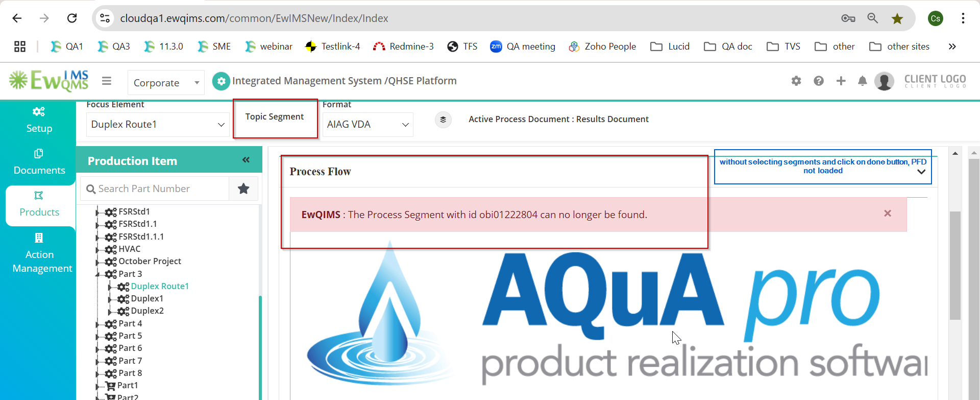Select FSRStd1.1.1 in the tree

click(141, 237)
